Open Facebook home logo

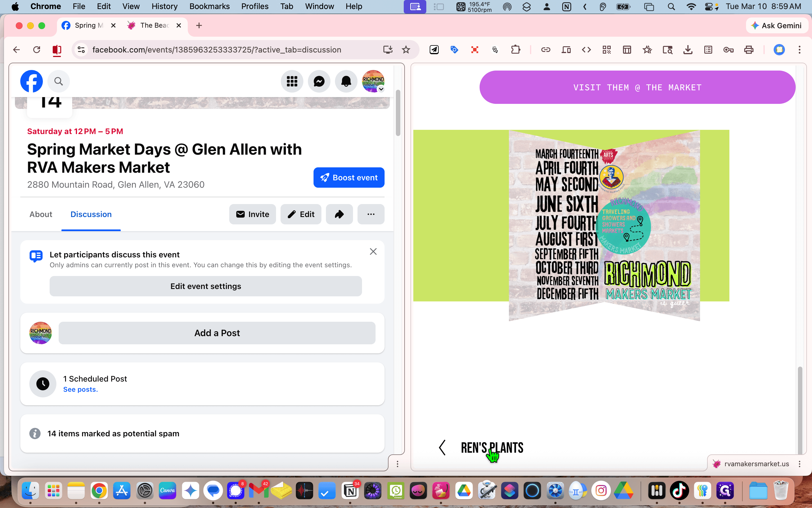(32, 81)
